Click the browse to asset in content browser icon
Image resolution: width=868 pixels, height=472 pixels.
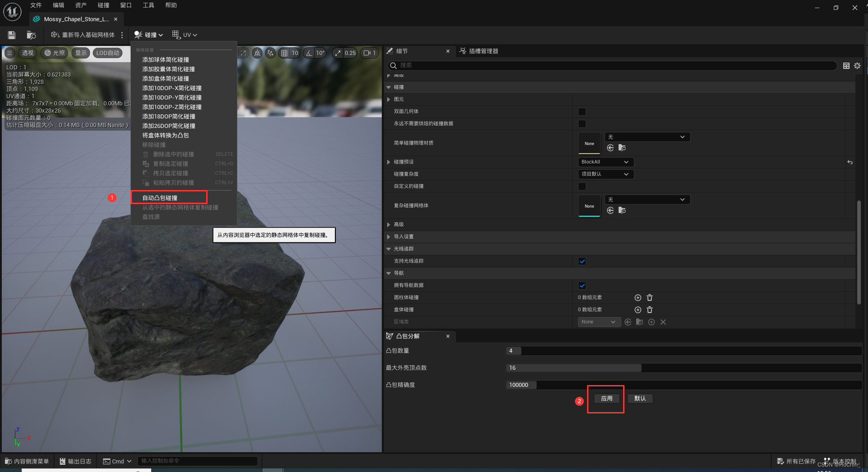31,35
